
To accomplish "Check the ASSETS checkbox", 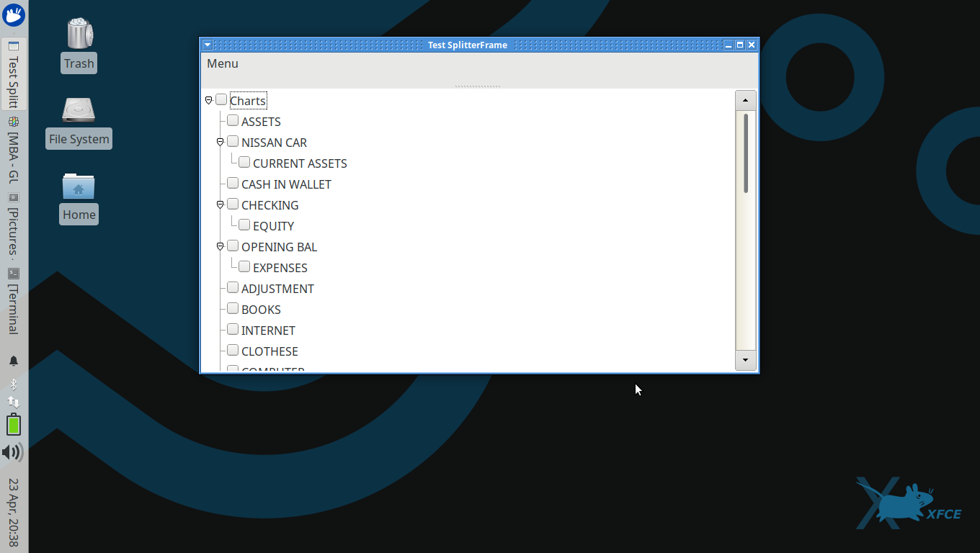I will coord(233,121).
